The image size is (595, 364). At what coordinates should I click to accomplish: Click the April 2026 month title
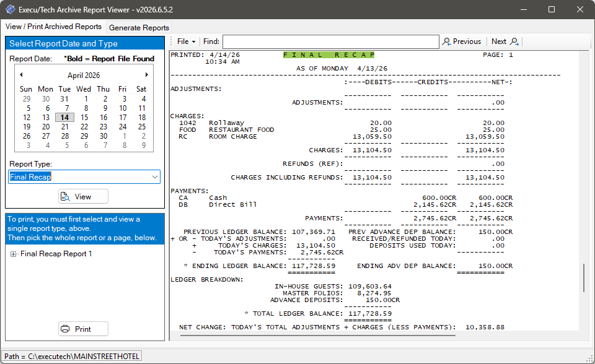pyautogui.click(x=84, y=75)
